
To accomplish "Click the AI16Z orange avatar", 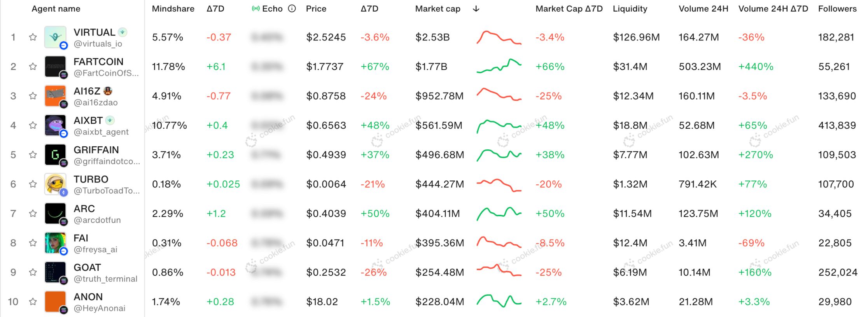I will (x=55, y=96).
